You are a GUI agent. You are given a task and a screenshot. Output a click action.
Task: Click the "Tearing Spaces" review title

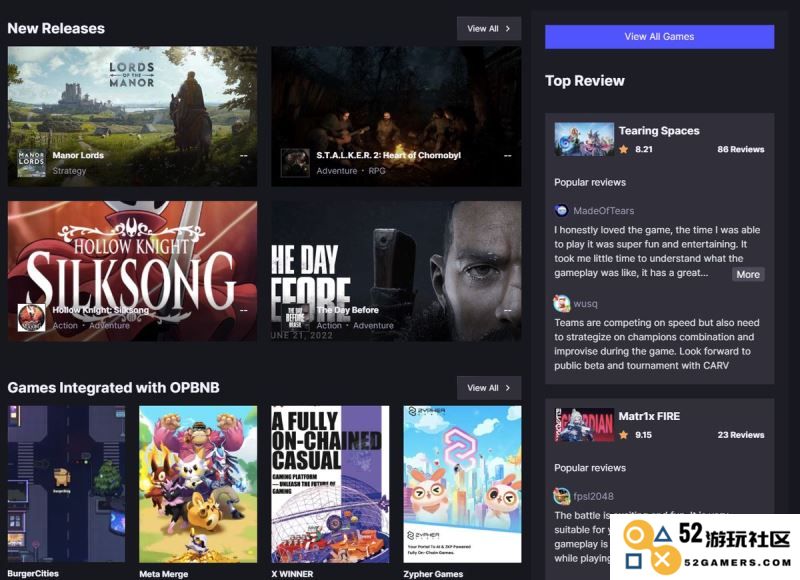click(x=659, y=131)
